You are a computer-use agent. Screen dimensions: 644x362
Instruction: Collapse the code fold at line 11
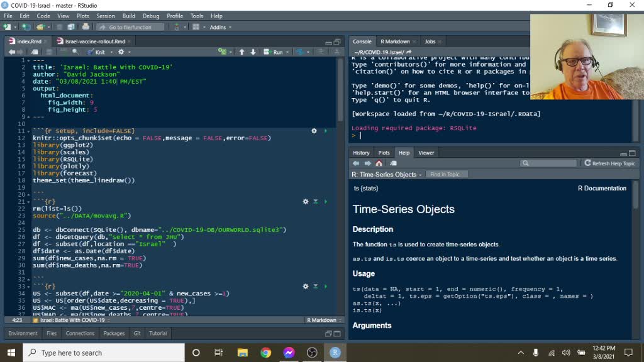tap(28, 131)
